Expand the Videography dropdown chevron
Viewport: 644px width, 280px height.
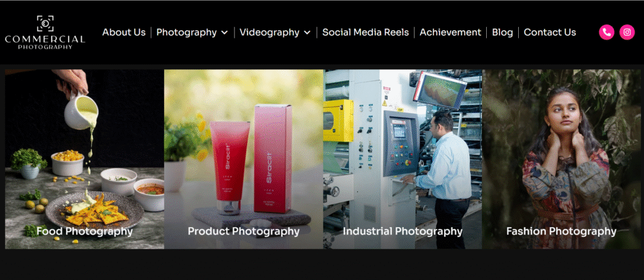(307, 33)
